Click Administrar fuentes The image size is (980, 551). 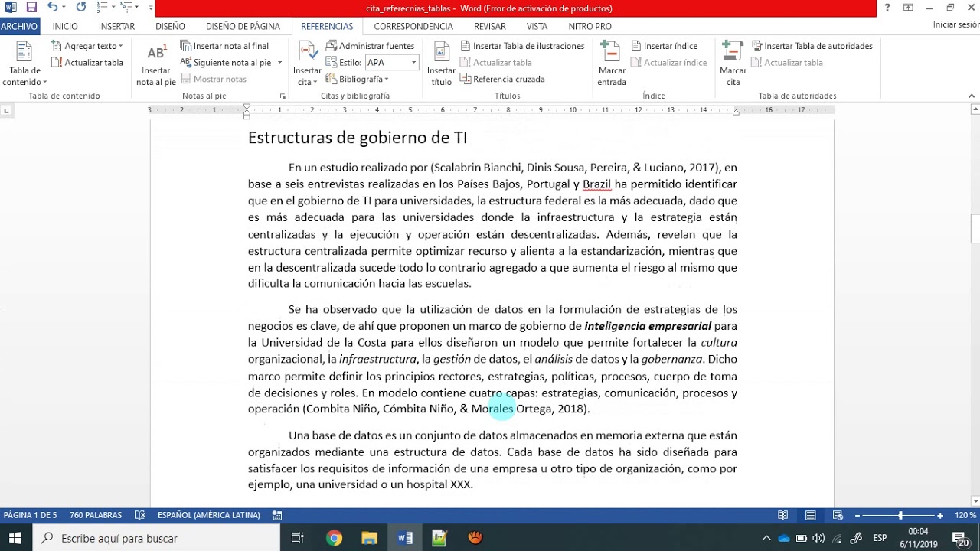pyautogui.click(x=370, y=46)
